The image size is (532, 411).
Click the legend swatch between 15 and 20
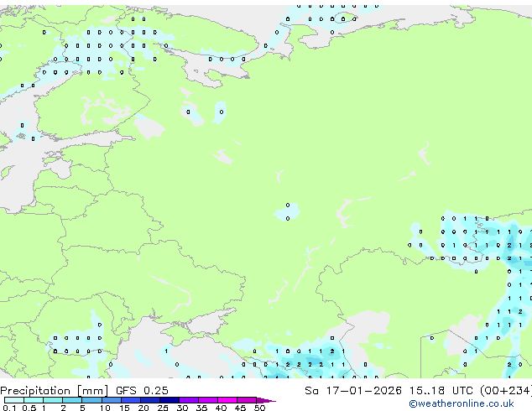point(130,400)
